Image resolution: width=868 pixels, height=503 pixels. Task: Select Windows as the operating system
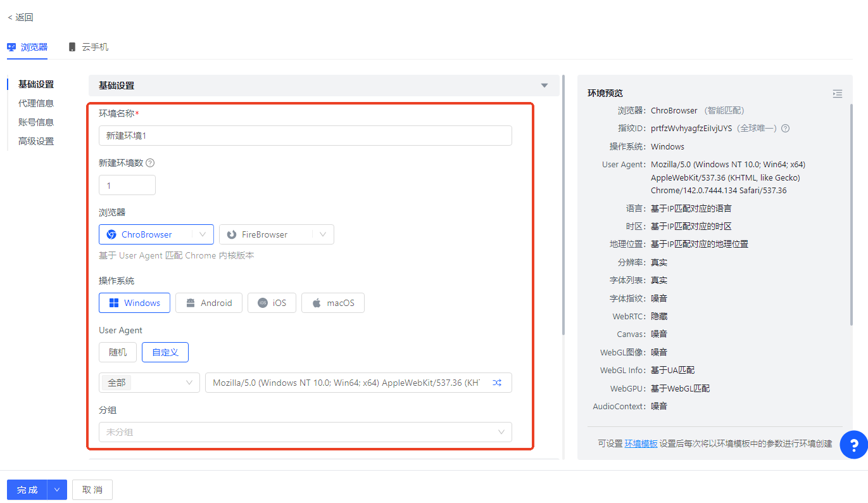[x=134, y=303]
